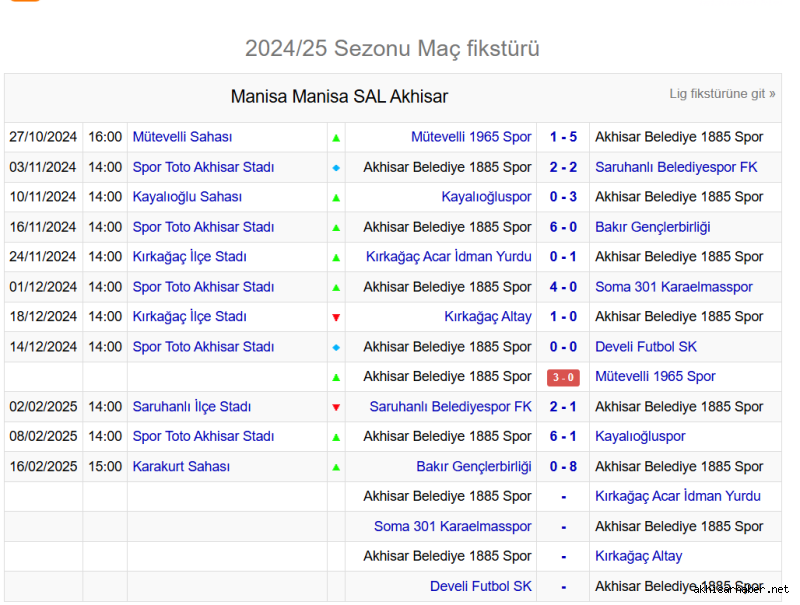Click the 1 - 5 score link

pyautogui.click(x=563, y=137)
